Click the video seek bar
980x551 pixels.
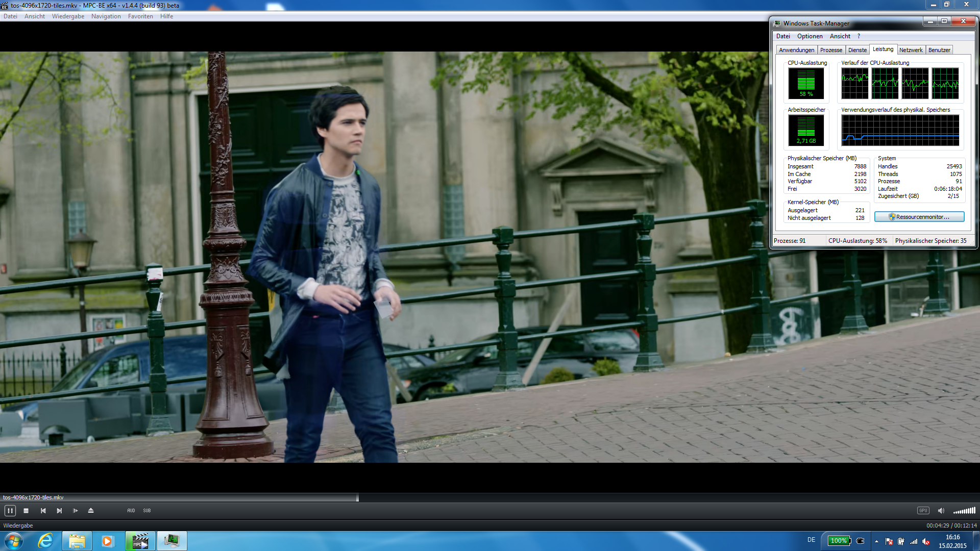(490, 497)
